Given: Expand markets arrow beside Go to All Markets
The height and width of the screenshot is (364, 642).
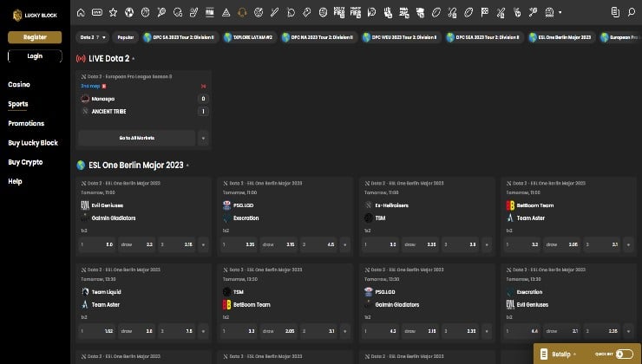Looking at the screenshot, I should [203, 139].
